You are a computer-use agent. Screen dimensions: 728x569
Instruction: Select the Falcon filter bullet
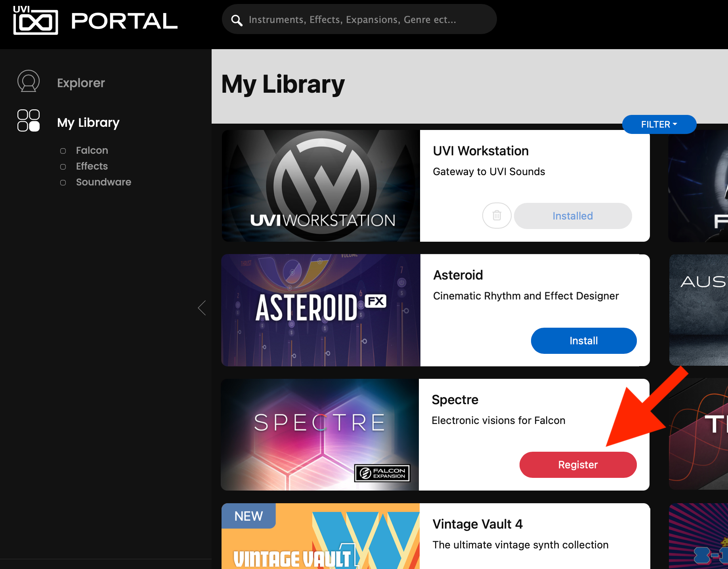point(63,151)
